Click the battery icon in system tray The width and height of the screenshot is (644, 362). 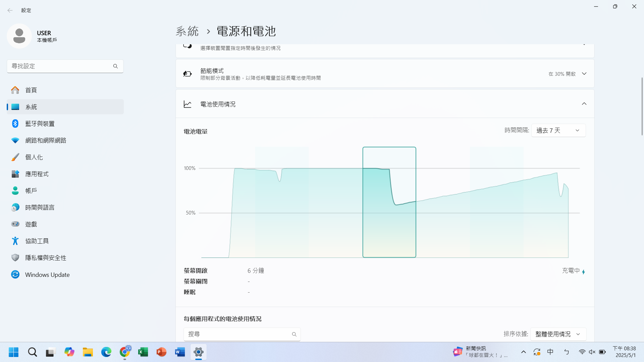[602, 352]
